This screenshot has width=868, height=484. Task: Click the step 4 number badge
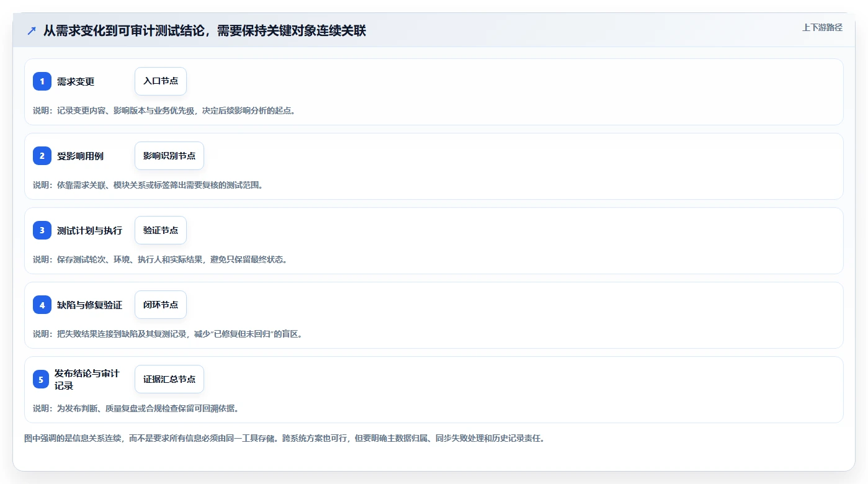pyautogui.click(x=42, y=305)
